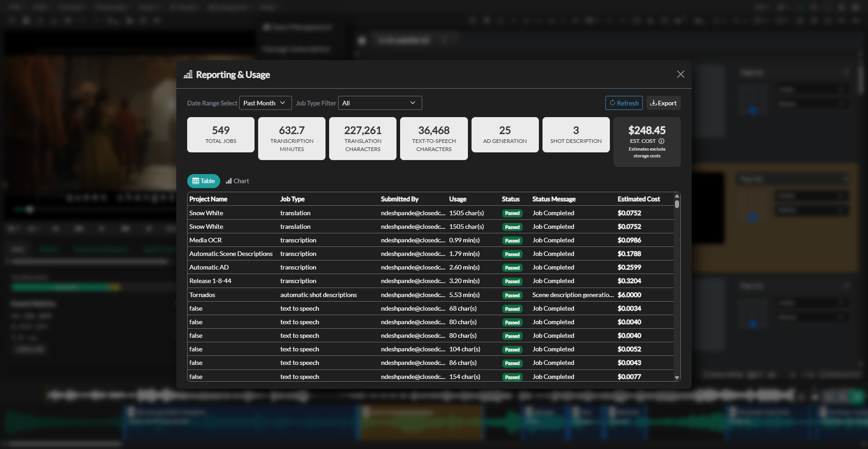Close the Reporting & Usage dialog

[x=681, y=74]
